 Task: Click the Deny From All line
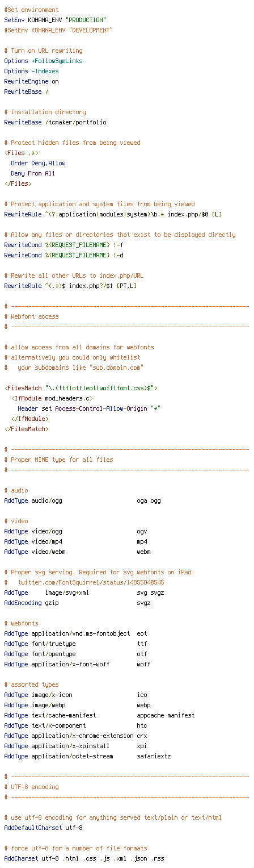pos(33,173)
